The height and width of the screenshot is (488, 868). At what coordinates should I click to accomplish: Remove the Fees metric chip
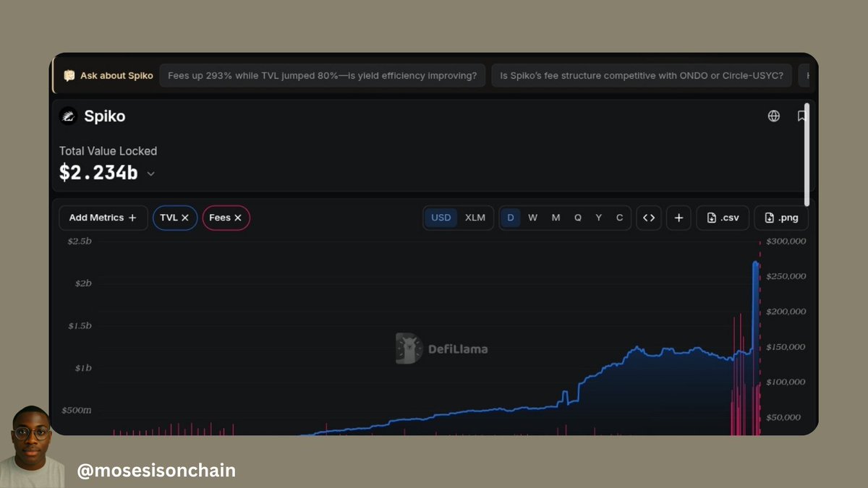coord(238,218)
